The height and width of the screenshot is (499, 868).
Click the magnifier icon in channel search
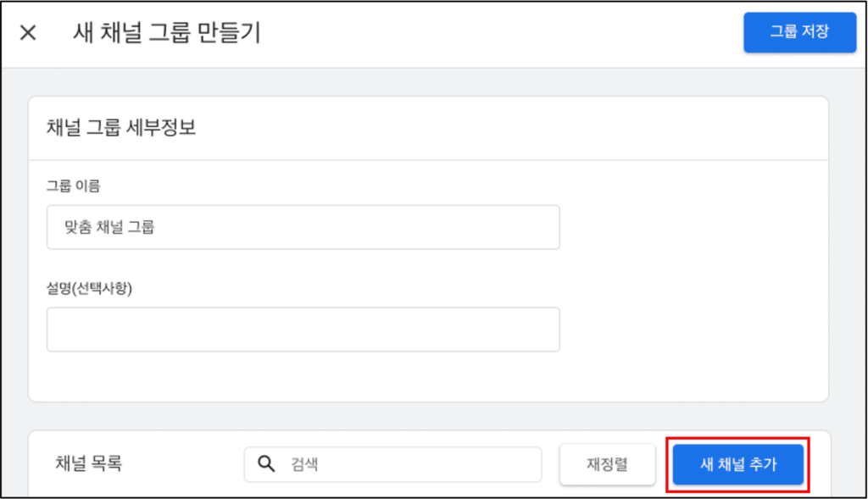pyautogui.click(x=266, y=463)
